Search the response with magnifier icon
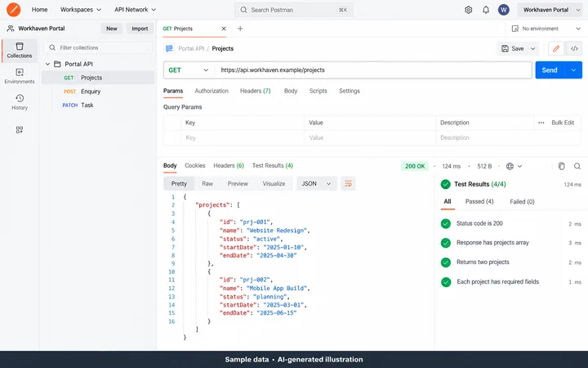This screenshot has height=368, width=588. click(577, 166)
